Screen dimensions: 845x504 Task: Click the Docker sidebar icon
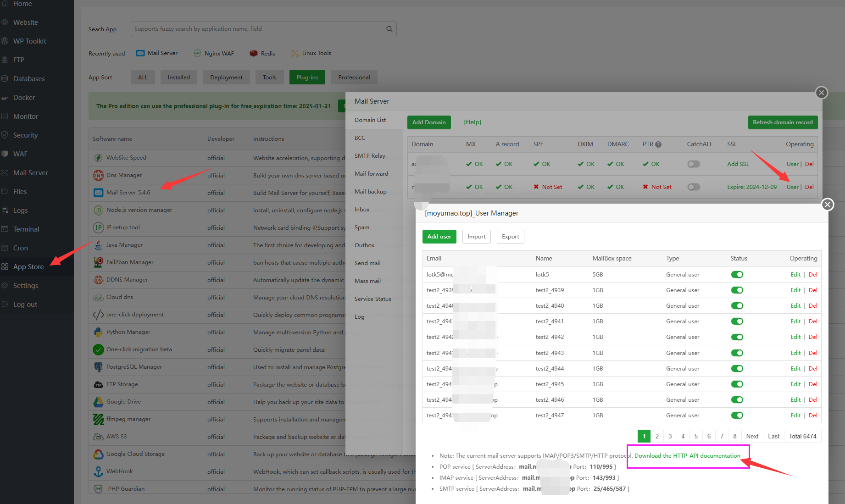click(x=5, y=98)
